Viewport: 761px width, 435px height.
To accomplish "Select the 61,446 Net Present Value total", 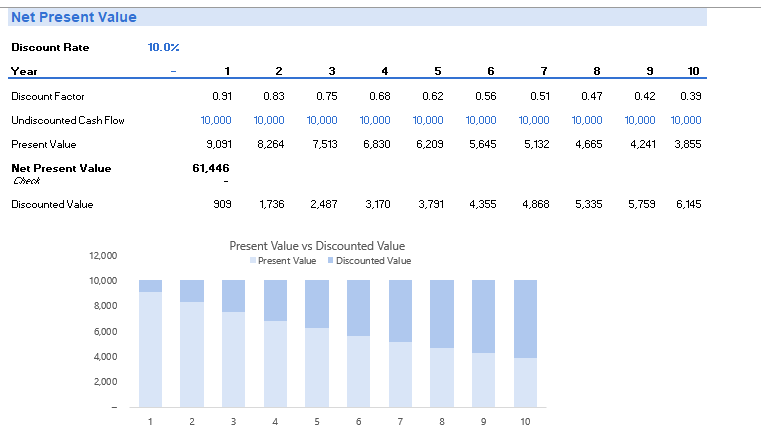I will click(211, 168).
